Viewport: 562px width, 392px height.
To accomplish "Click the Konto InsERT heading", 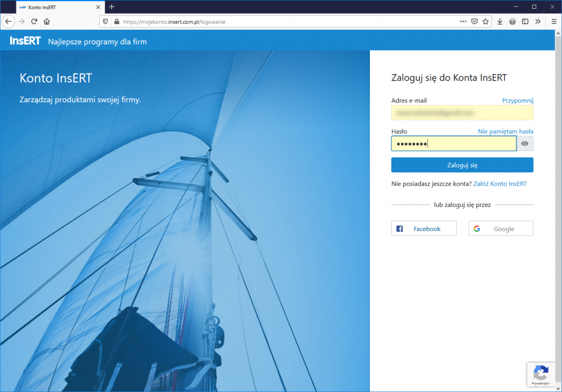I will (55, 78).
